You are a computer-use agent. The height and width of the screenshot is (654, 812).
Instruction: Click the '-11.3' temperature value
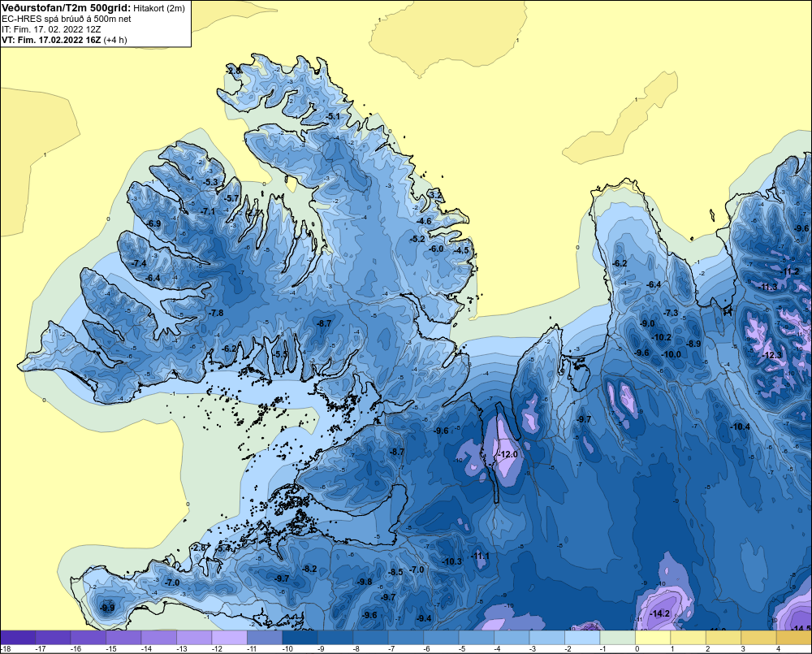tap(768, 287)
